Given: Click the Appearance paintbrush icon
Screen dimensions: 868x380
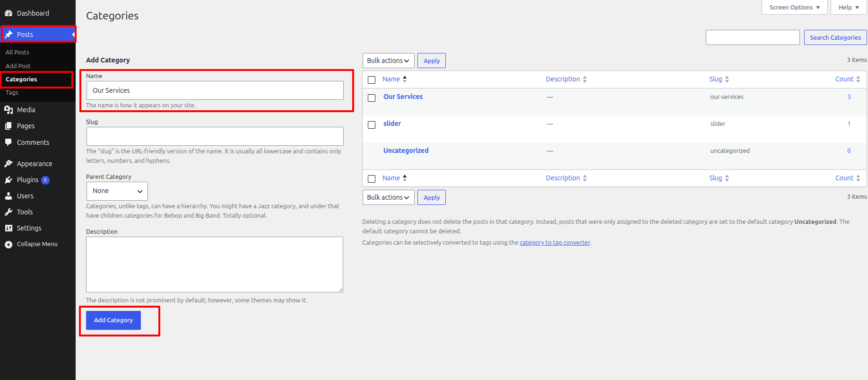Looking at the screenshot, I should coord(9,164).
